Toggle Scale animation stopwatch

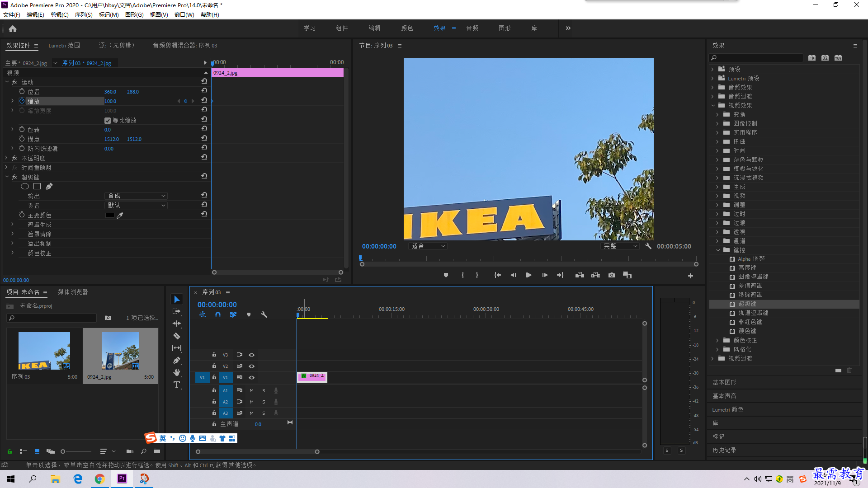pyautogui.click(x=22, y=101)
